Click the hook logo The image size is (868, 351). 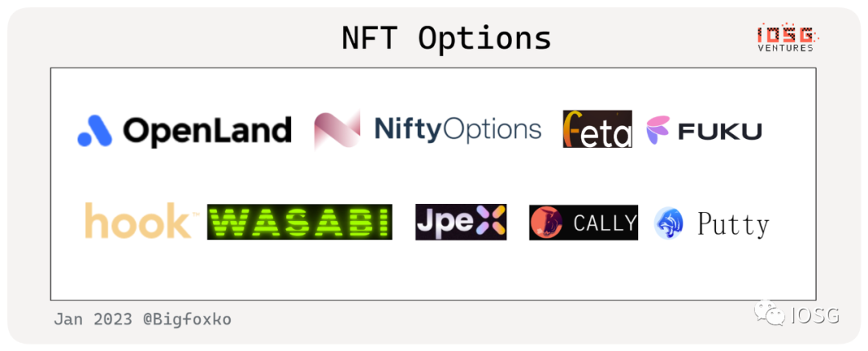tap(138, 221)
